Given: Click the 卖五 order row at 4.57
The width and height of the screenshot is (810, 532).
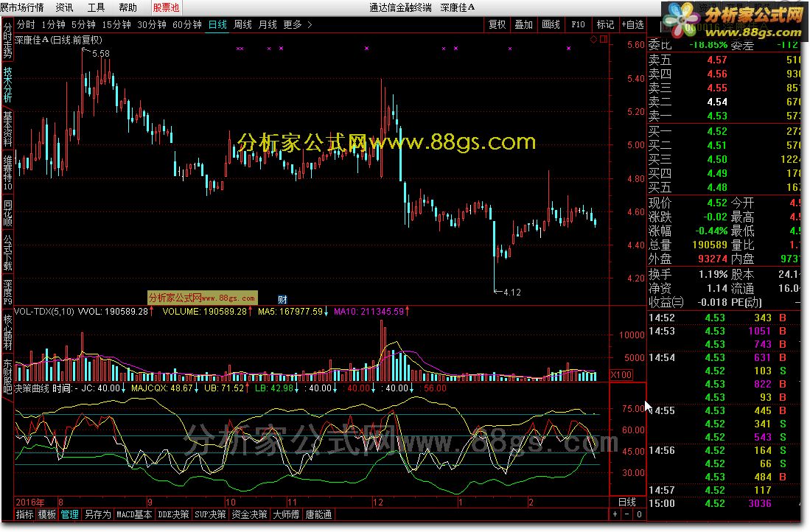Looking at the screenshot, I should pyautogui.click(x=724, y=60).
